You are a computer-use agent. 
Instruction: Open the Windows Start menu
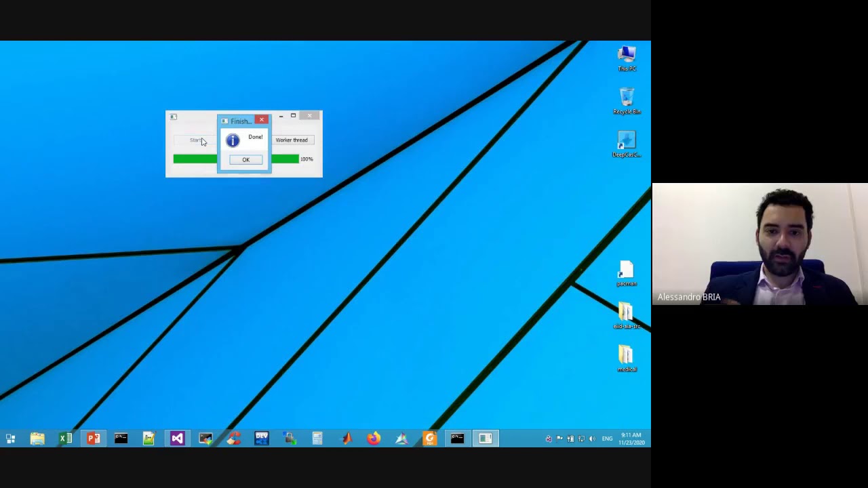point(10,439)
